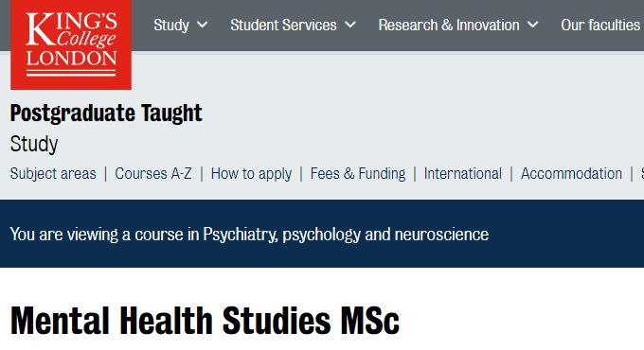Open the Accommodation link
644x350 pixels.
(571, 173)
